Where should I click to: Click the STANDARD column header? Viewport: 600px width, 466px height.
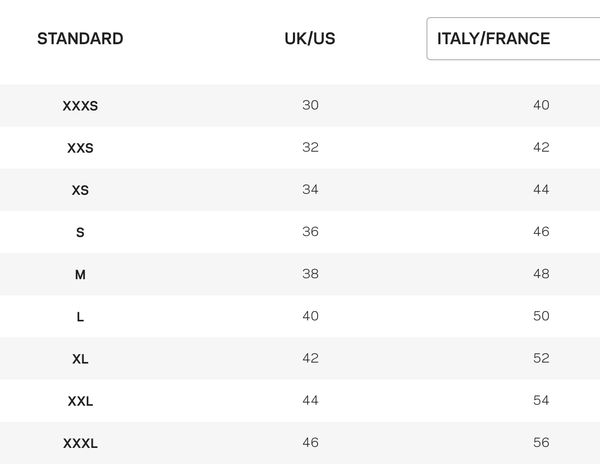coord(80,39)
